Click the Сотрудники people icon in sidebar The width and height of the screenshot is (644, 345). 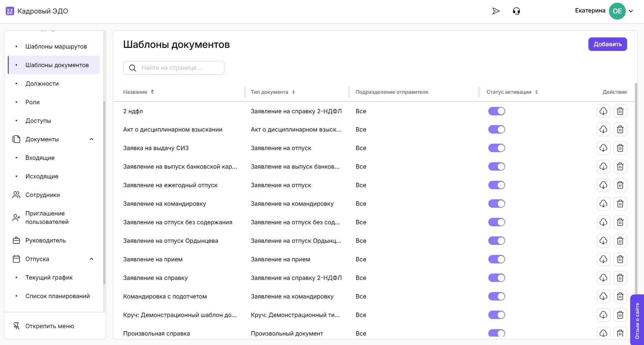[16, 195]
